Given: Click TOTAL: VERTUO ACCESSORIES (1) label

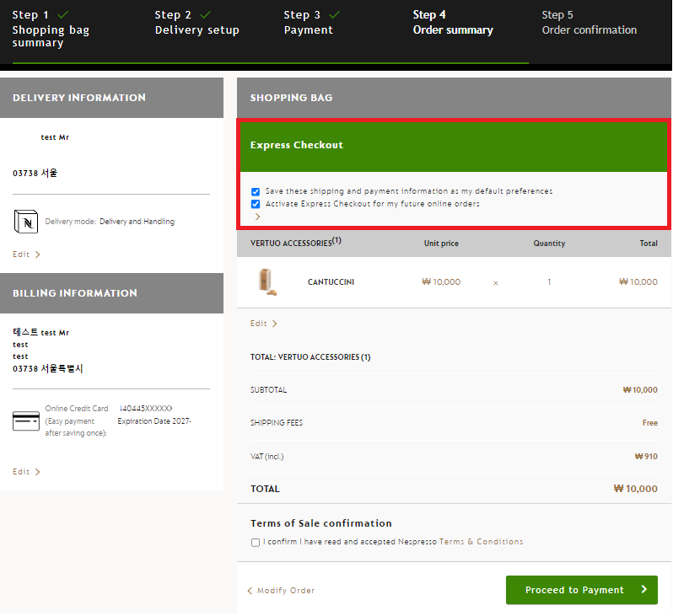Looking at the screenshot, I should tap(310, 357).
